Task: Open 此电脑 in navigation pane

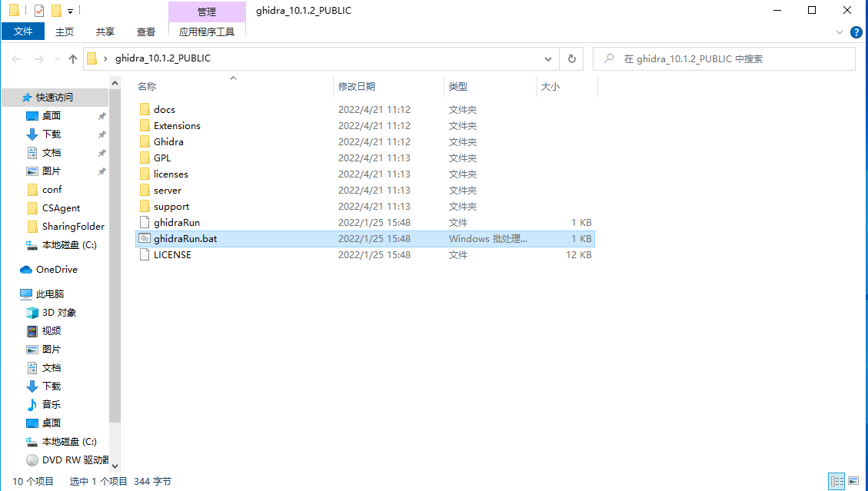Action: (42, 294)
